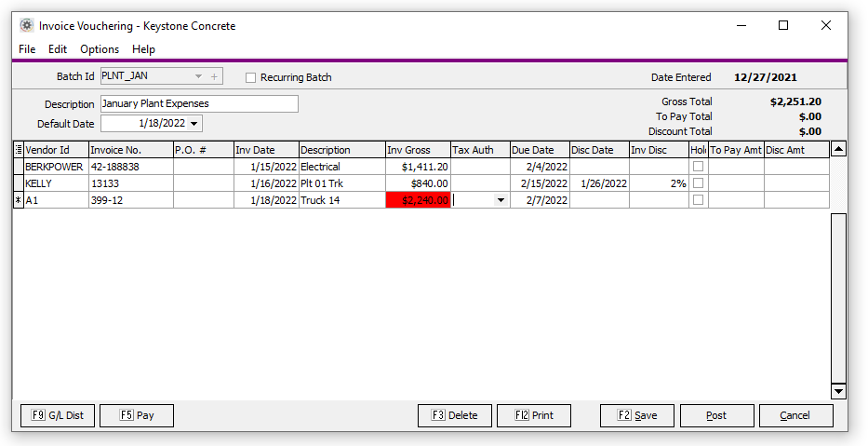The width and height of the screenshot is (868, 446).
Task: Expand the Default Date picker
Action: [194, 124]
